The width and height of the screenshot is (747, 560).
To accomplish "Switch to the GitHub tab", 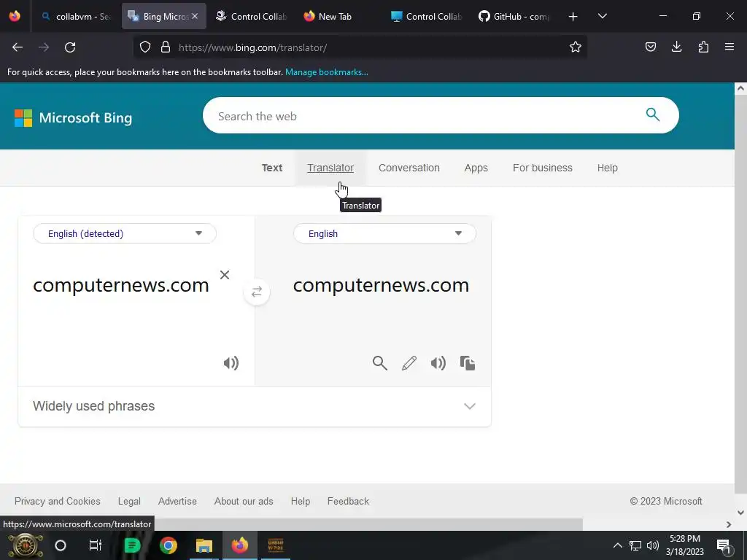I will 514,16.
